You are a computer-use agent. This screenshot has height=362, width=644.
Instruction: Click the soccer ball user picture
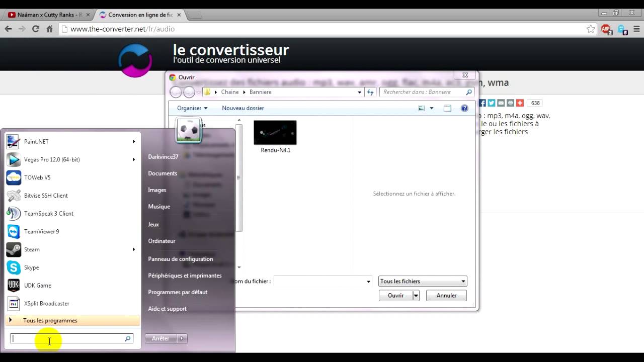tap(189, 130)
